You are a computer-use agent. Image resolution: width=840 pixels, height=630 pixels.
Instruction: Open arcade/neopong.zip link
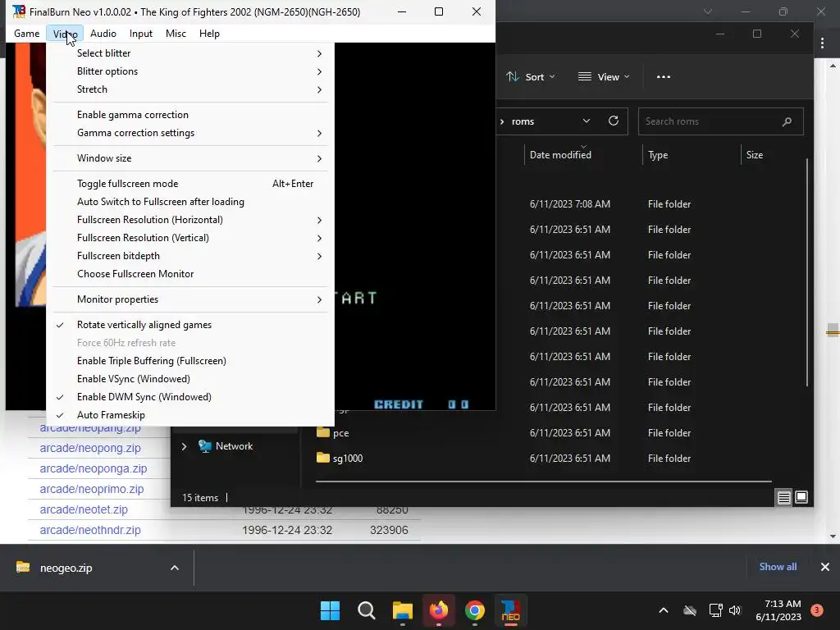point(90,448)
